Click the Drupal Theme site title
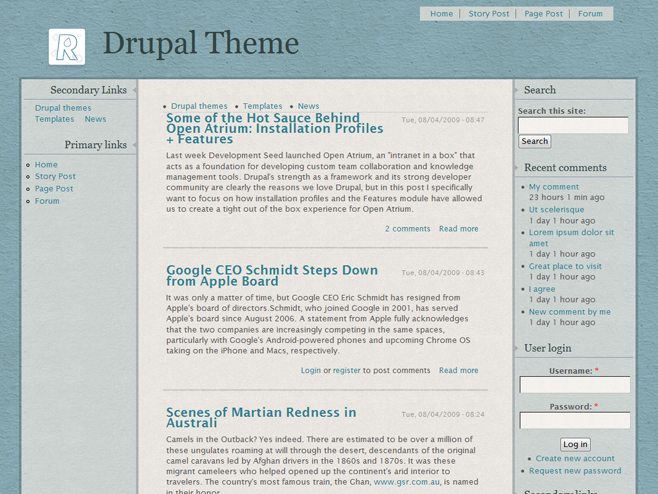Screen dimensions: 658x494 coord(201,44)
